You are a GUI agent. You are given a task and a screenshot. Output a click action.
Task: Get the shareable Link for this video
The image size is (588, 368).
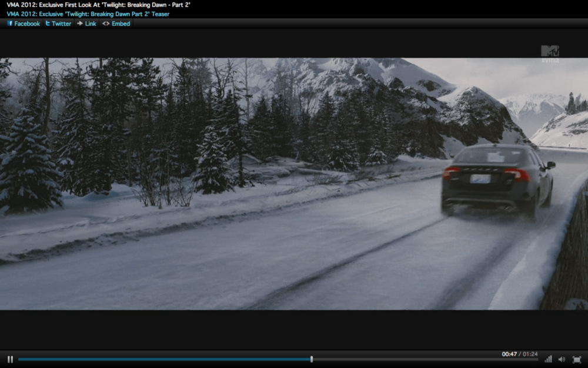click(91, 24)
